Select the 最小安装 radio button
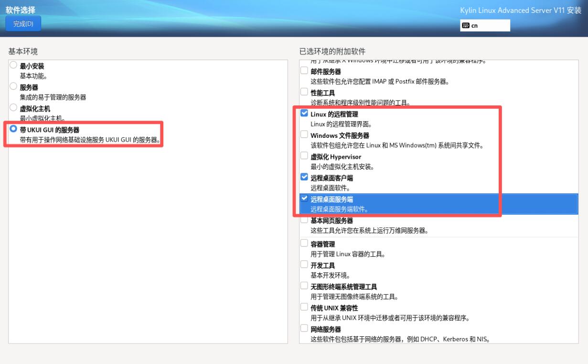Image resolution: width=588 pixels, height=364 pixels. (13, 66)
